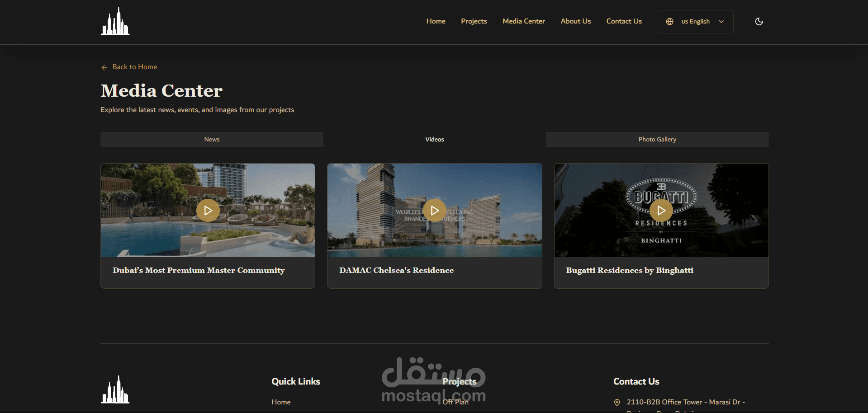This screenshot has width=868, height=413.
Task: Switch to the Videos tab
Action: 434,139
